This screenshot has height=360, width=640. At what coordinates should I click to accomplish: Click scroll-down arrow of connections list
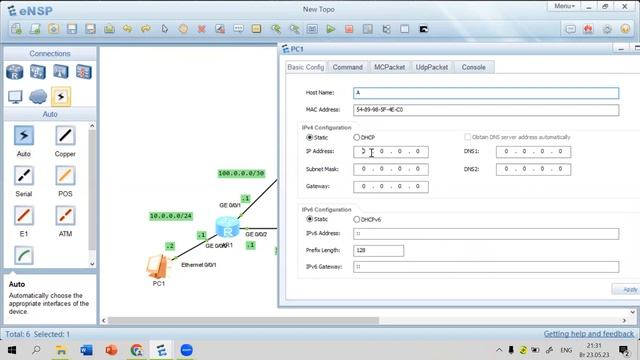click(92, 264)
